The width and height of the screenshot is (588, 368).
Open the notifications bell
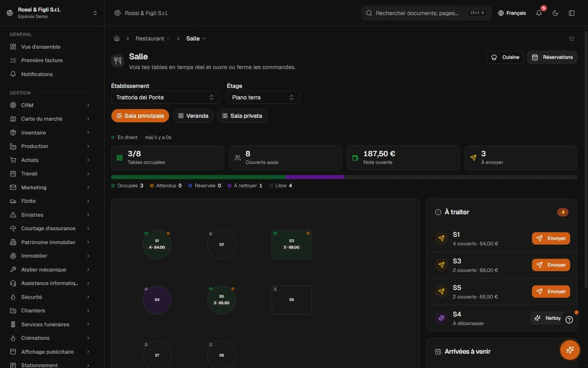(x=539, y=13)
